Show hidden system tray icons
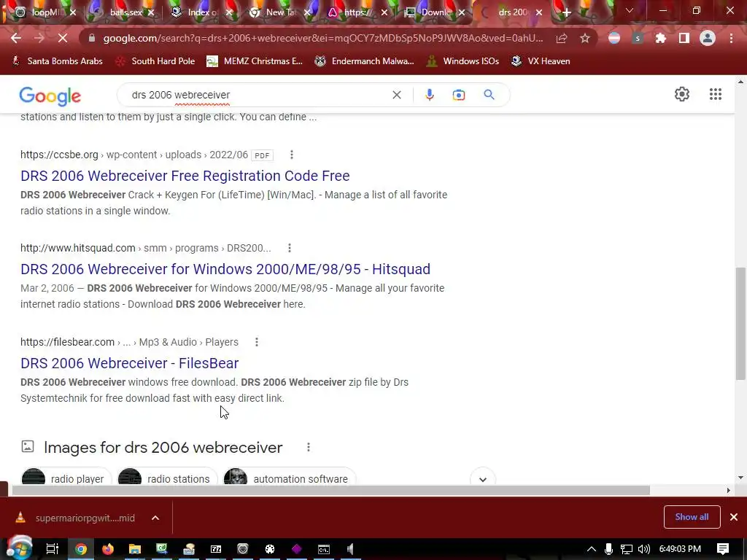 point(591,549)
